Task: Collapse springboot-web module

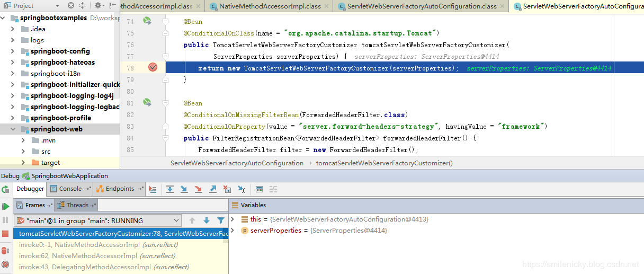Action: (x=13, y=129)
